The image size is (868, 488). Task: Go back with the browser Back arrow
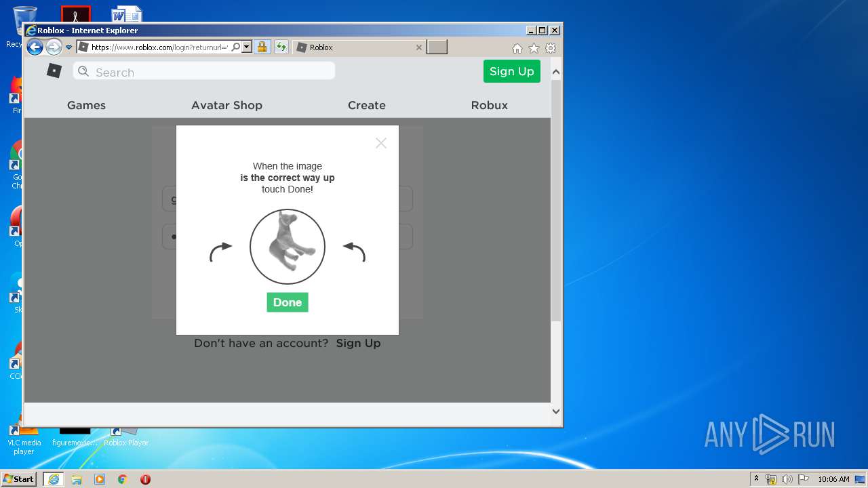[x=35, y=47]
